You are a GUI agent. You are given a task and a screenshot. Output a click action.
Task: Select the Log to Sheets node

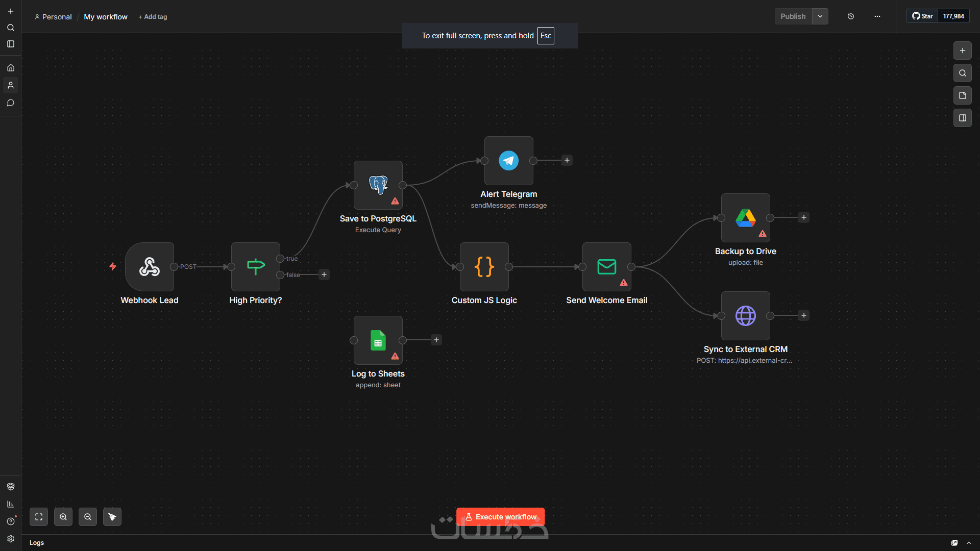coord(378,340)
